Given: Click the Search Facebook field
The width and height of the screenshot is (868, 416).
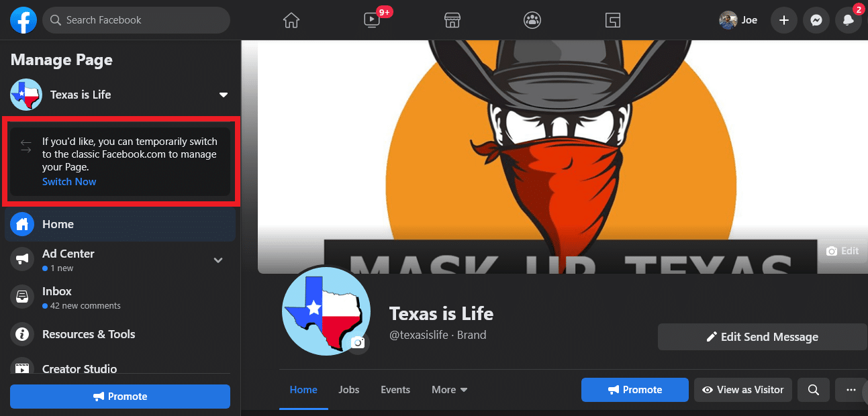Looking at the screenshot, I should pos(136,20).
